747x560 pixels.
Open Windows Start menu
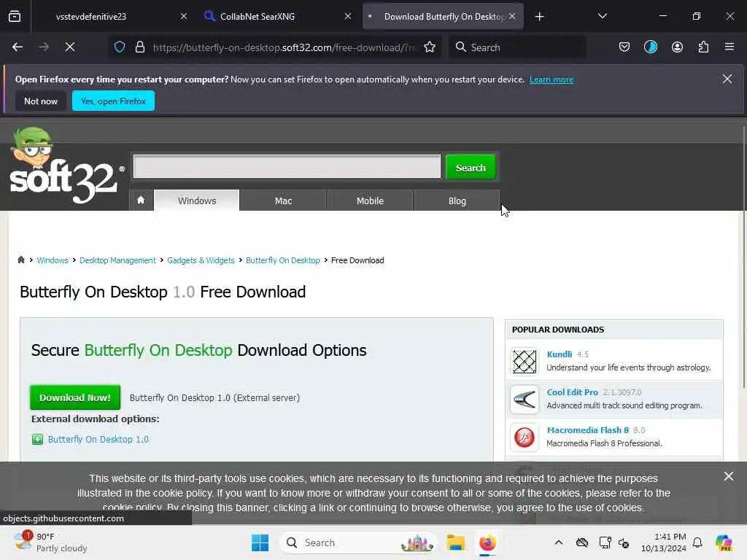coord(260,542)
